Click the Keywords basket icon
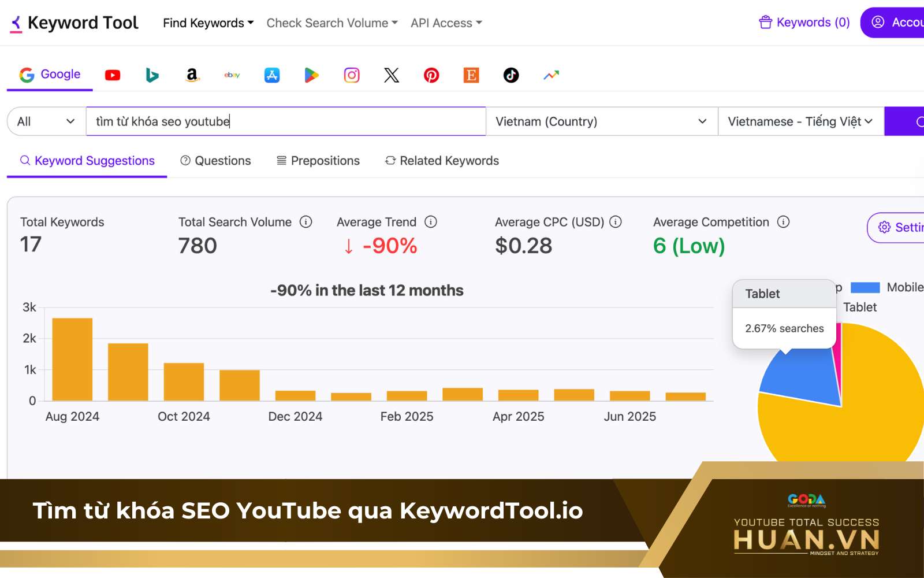The image size is (924, 578). click(766, 23)
